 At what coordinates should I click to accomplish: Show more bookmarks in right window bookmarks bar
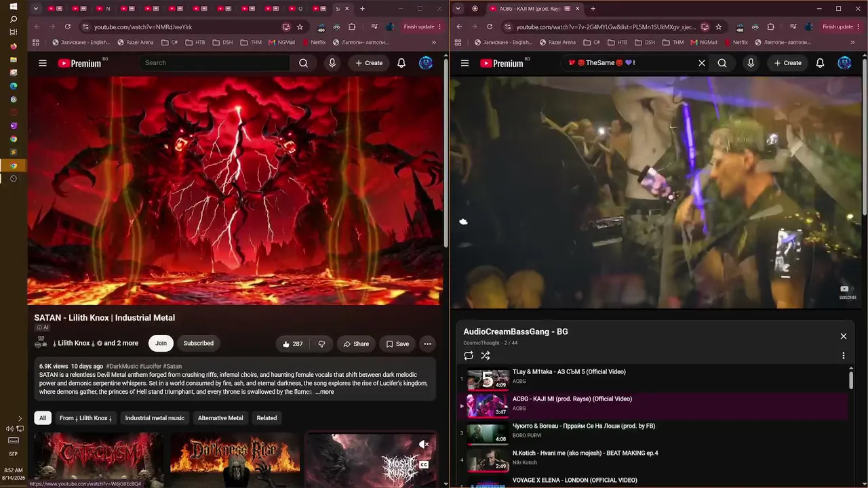point(852,42)
